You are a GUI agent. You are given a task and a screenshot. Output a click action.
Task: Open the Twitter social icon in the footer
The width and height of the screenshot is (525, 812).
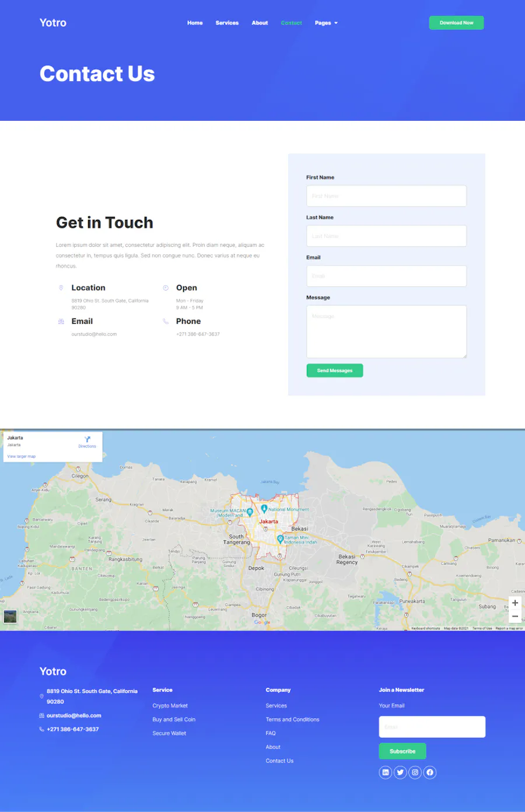tap(400, 772)
